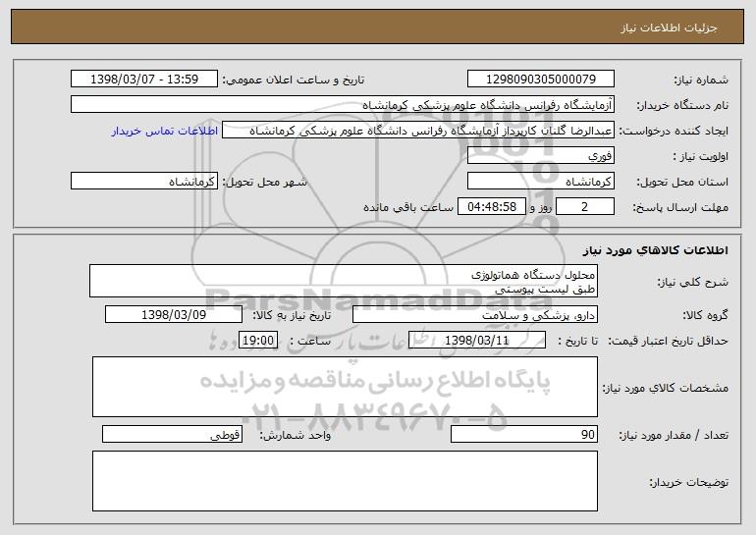Click the label تاریخ و ساعت اعلان عمومی
Image resolution: width=756 pixels, height=535 pixels.
[294, 80]
